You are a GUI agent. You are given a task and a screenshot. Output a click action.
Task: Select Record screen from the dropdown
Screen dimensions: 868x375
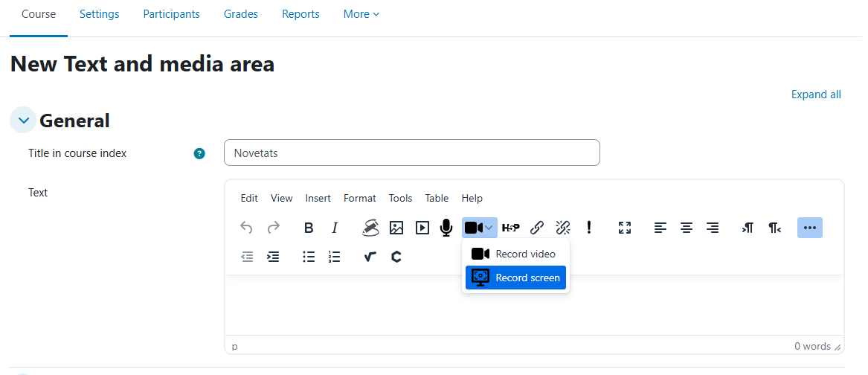coord(516,278)
